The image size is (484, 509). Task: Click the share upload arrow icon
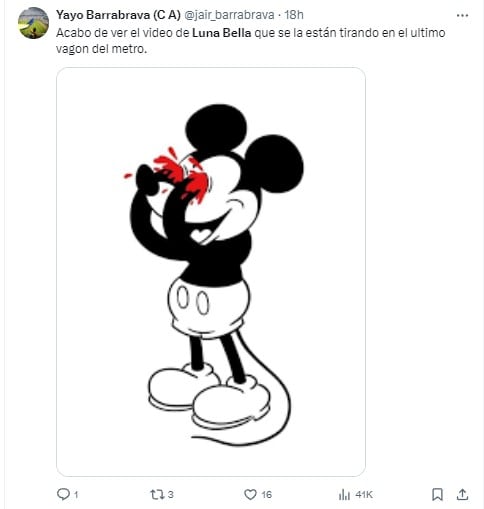tap(462, 494)
